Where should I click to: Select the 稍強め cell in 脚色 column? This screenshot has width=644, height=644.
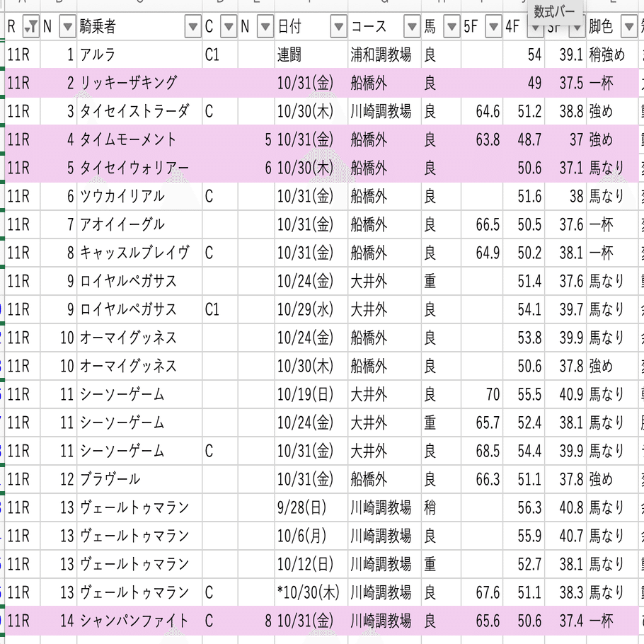[612, 54]
